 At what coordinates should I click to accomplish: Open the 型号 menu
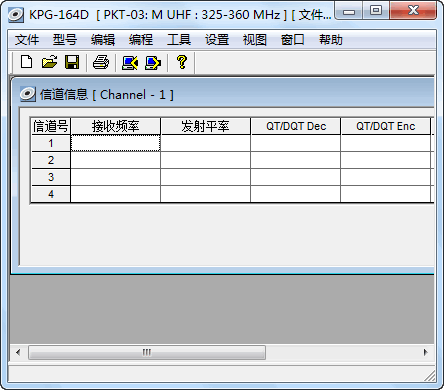(65, 40)
